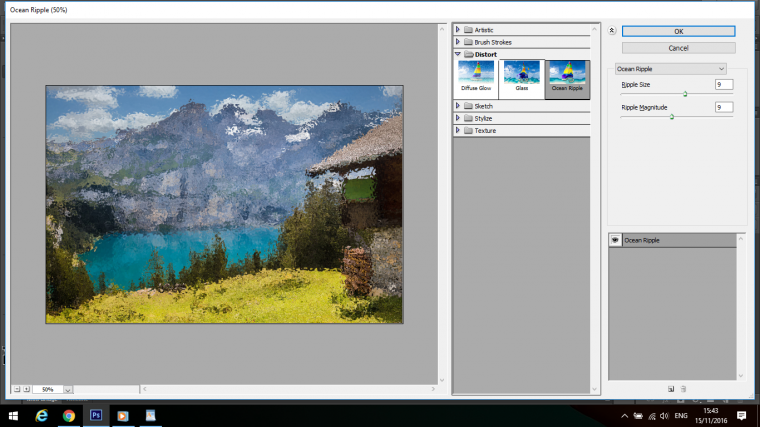Viewport: 760px width, 427px height.
Task: Open the media player taskbar icon
Action: (x=123, y=416)
